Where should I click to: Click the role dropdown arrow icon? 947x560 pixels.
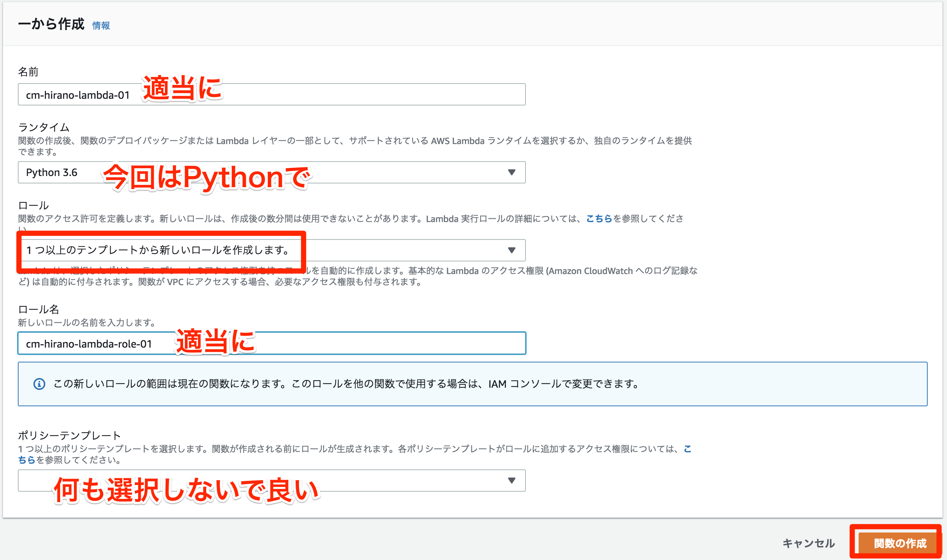coord(512,250)
